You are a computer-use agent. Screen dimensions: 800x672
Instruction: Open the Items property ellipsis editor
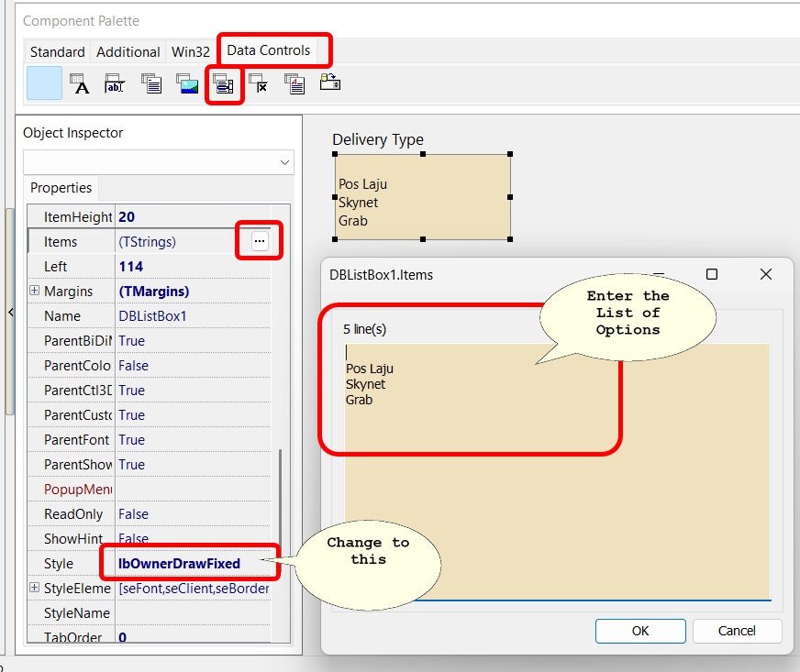(x=260, y=241)
